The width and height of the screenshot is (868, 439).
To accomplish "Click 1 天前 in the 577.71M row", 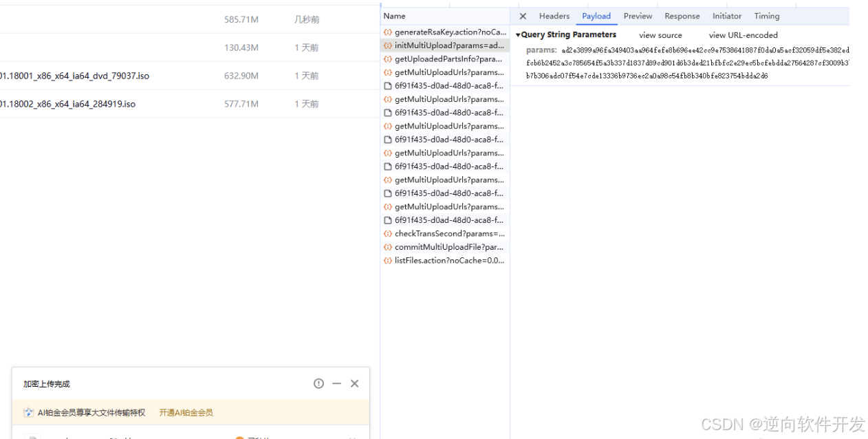I will coord(307,104).
